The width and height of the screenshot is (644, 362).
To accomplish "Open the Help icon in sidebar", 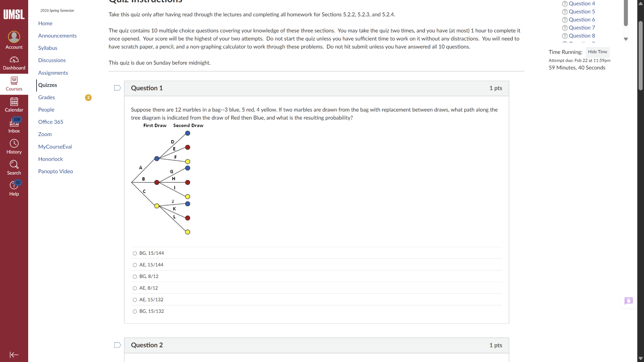I will pyautogui.click(x=14, y=185).
